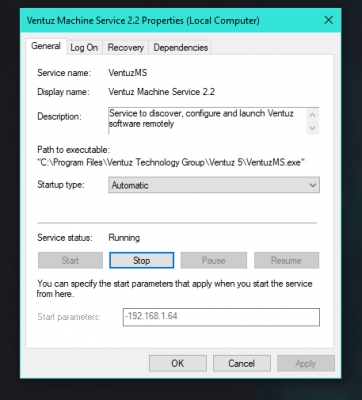Click the service name value VentuzMS
The image size is (362, 400).
click(x=128, y=73)
